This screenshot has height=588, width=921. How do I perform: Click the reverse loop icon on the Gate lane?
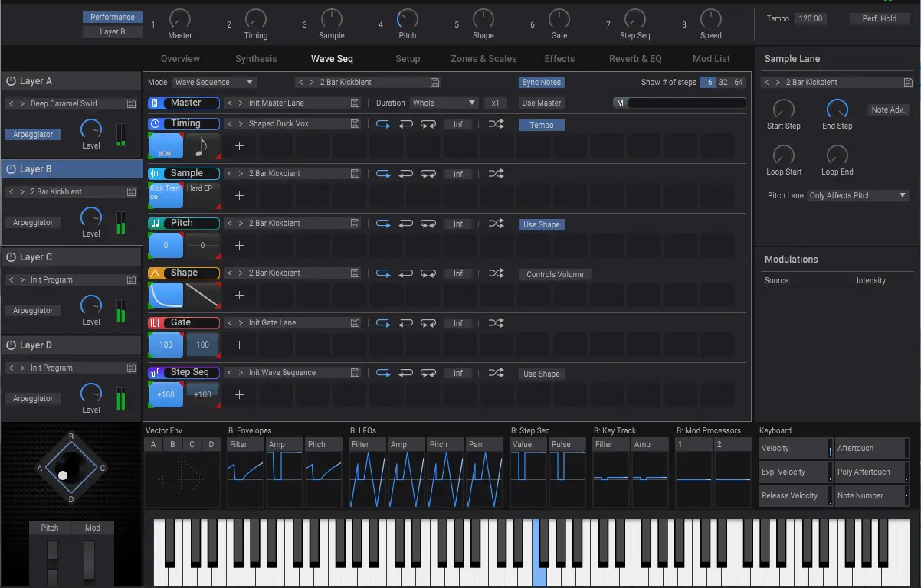click(406, 322)
